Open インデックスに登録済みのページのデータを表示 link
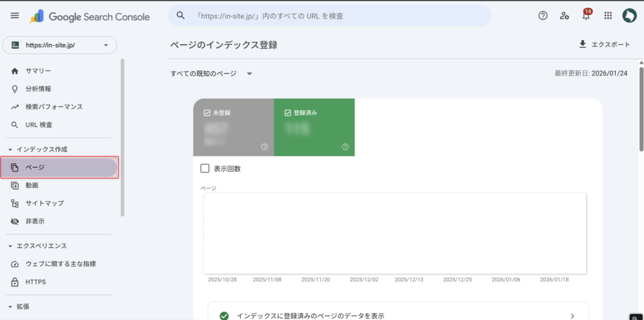 (x=311, y=316)
